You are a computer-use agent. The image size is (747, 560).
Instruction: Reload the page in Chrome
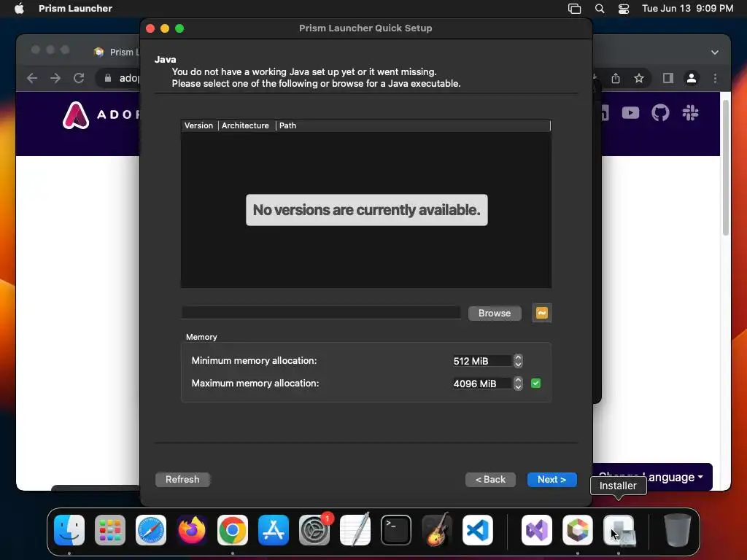79,78
